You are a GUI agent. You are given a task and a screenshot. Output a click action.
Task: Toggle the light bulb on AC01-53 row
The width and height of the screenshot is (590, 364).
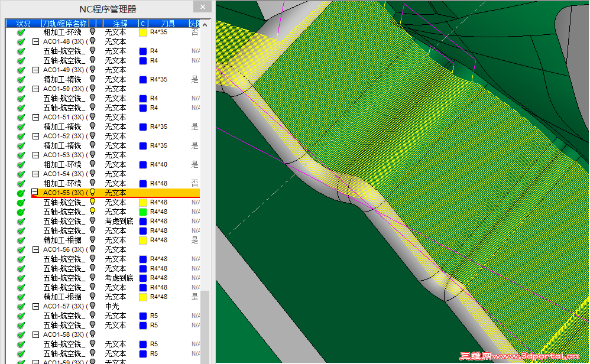[92, 155]
